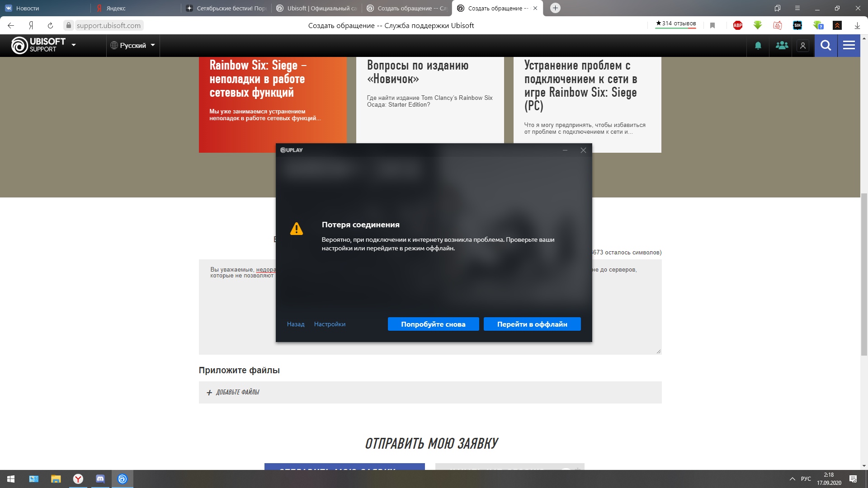868x488 pixels.
Task: Click the page vertical scrollbar
Action: (x=864, y=274)
